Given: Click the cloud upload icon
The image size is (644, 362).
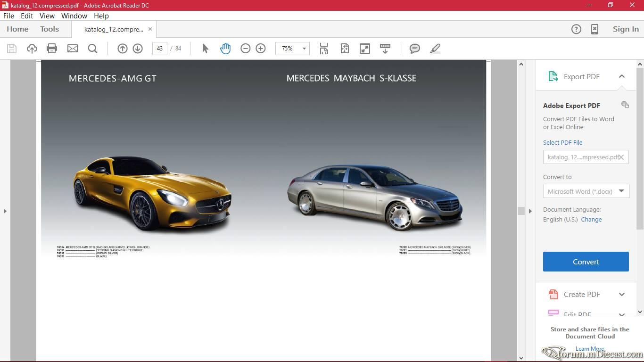Looking at the screenshot, I should 32,49.
